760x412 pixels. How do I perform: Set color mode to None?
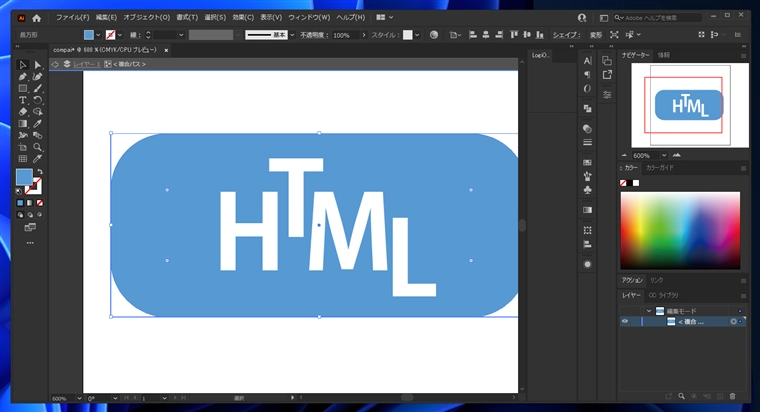coord(40,203)
